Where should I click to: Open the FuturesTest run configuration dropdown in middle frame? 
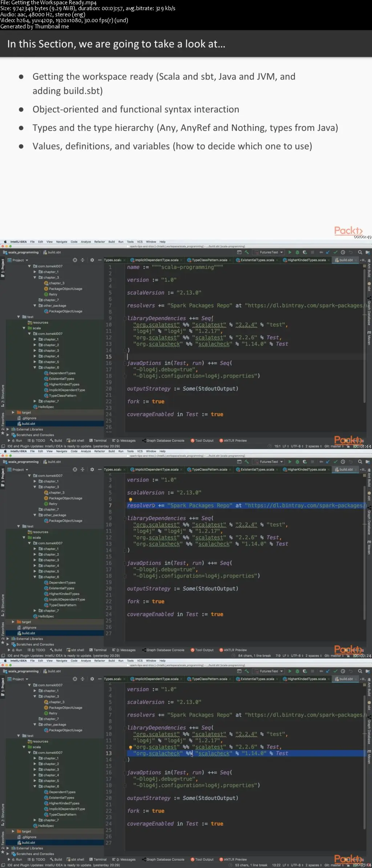(269, 461)
